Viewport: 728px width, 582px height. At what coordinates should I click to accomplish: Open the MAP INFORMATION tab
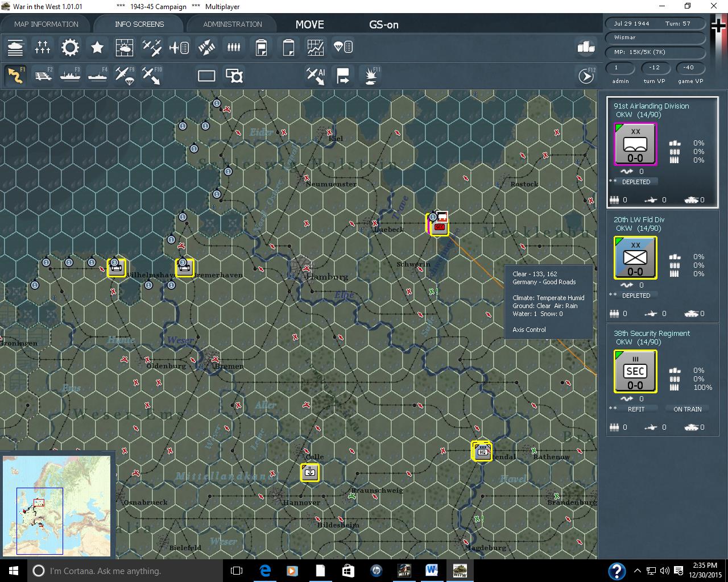click(46, 24)
